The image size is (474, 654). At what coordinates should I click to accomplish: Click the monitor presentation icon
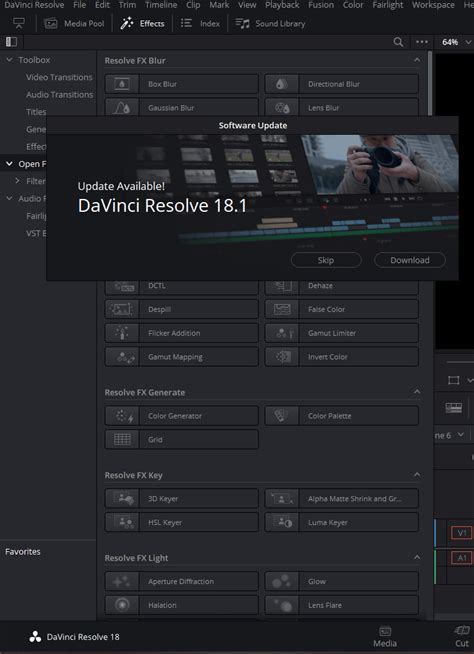[18, 23]
